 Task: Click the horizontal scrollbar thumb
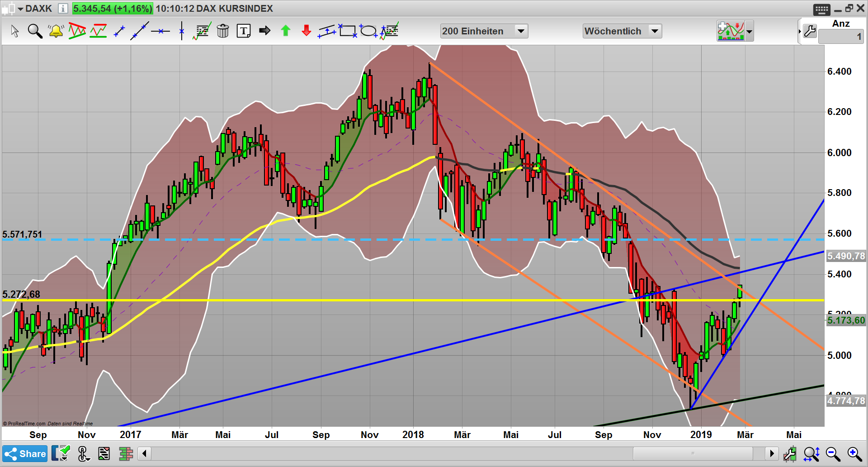[x=693, y=453]
